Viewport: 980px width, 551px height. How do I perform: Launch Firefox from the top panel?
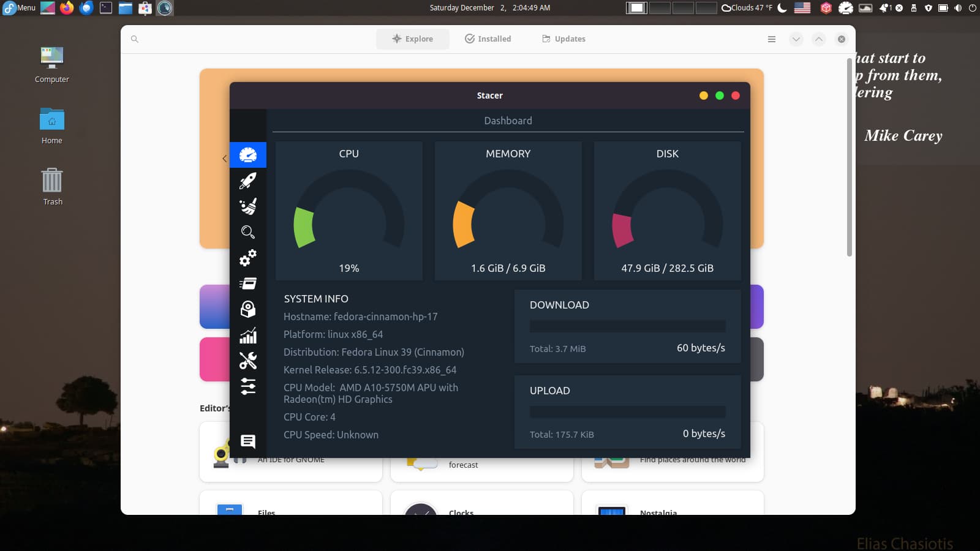point(67,8)
